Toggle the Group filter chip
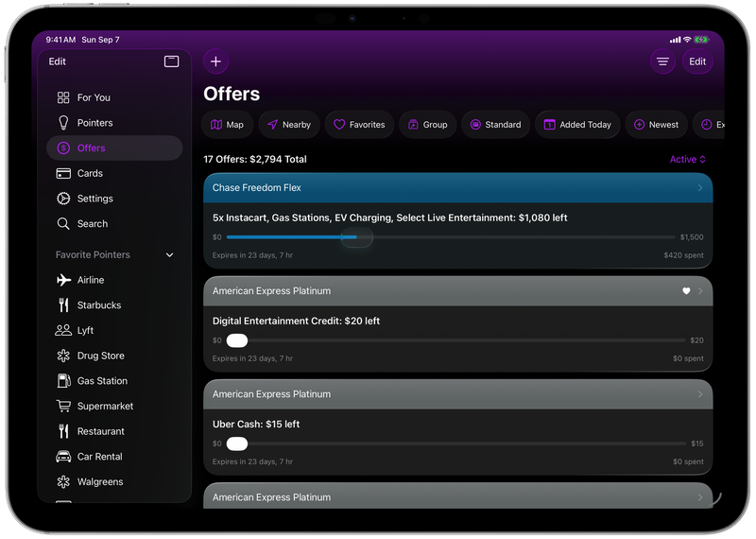This screenshot has height=539, width=756. coord(428,125)
